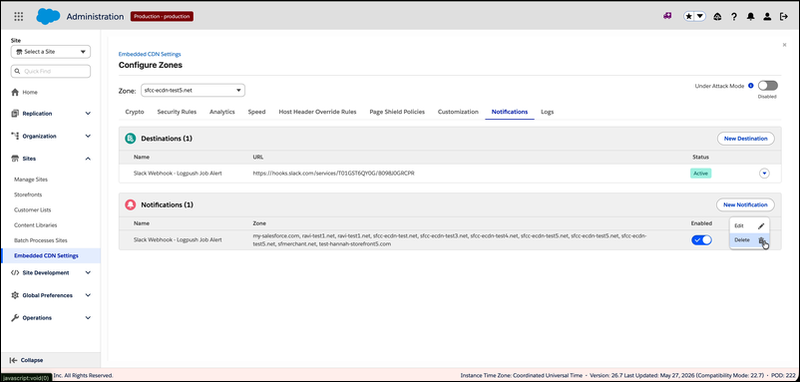Open Manage Sites
Viewport: 800px width, 382px height.
[31, 180]
